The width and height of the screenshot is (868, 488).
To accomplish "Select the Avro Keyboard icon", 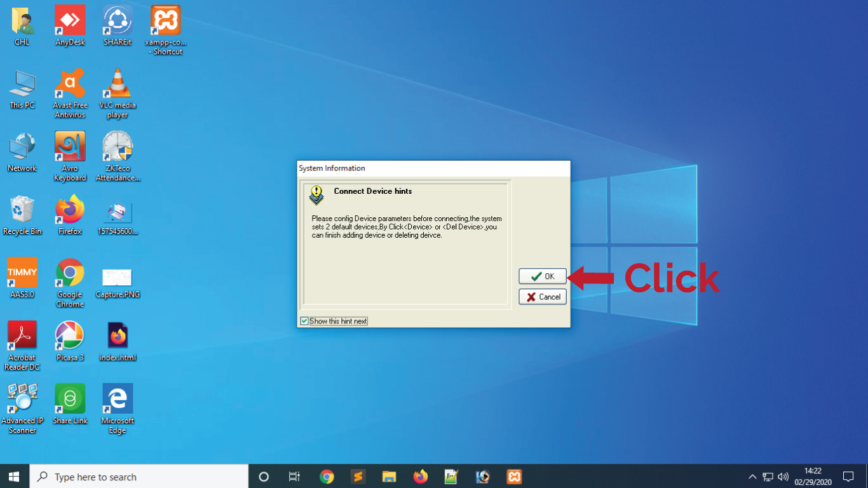I will tap(70, 156).
